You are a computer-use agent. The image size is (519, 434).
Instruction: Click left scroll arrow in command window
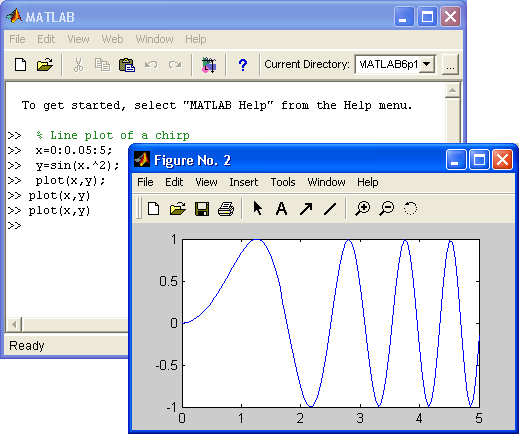tap(14, 324)
